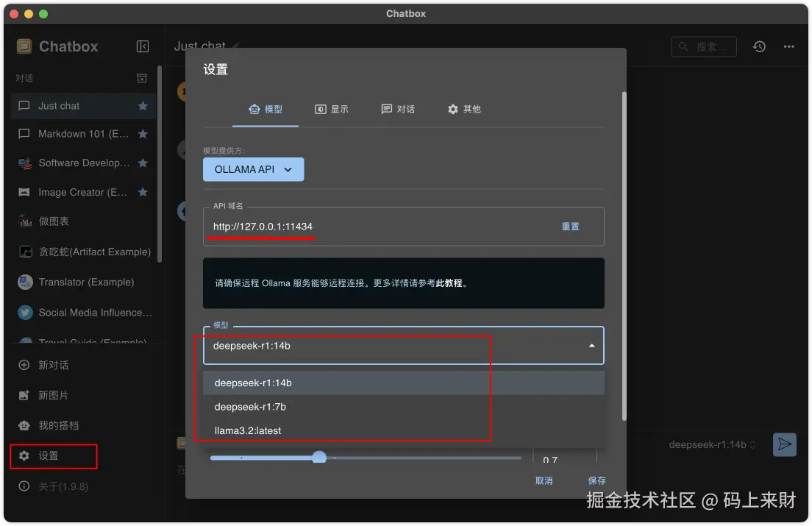
Task: Open the Just chat conversation
Action: point(83,106)
